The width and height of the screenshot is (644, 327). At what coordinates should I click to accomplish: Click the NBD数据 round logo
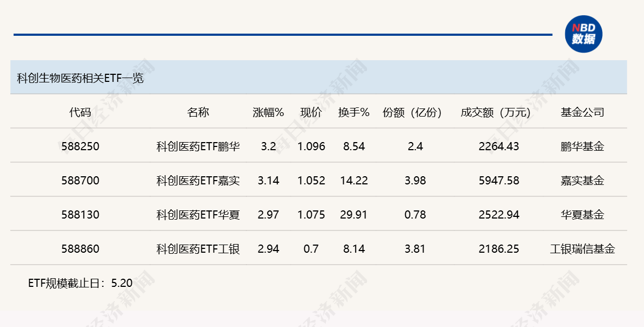coord(583,34)
